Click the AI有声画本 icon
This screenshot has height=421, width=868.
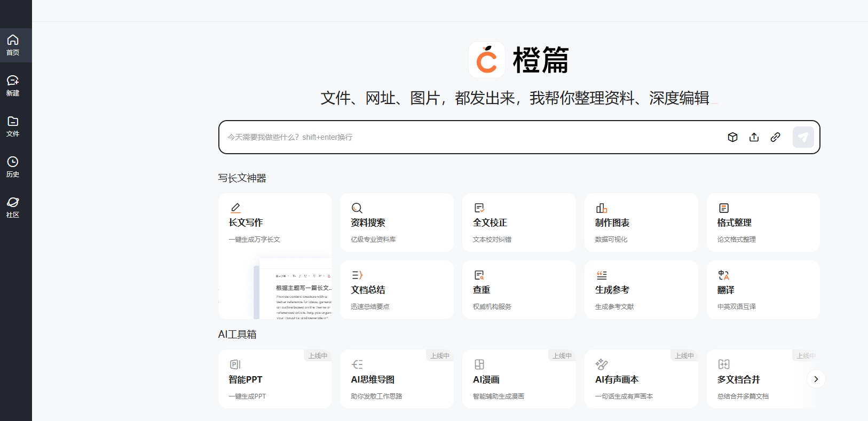(x=602, y=364)
